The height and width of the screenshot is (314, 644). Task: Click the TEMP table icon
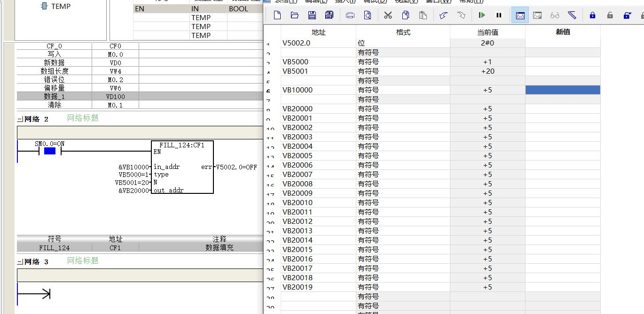coord(44,6)
